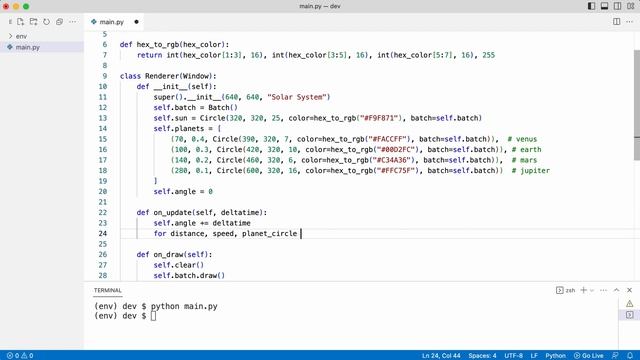Click line number 9 in gutter
The height and width of the screenshot is (360, 640).
105,76
